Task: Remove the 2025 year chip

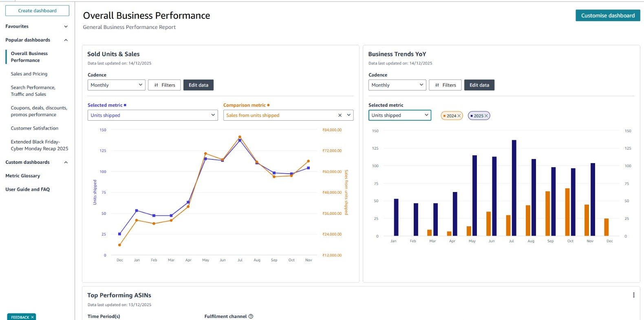Action: coord(486,116)
